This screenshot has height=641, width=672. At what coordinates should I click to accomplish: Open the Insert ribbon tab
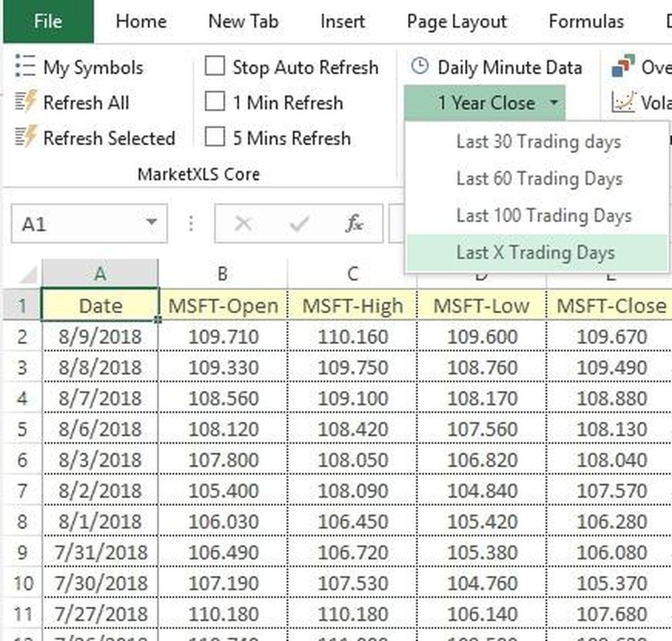[x=343, y=22]
